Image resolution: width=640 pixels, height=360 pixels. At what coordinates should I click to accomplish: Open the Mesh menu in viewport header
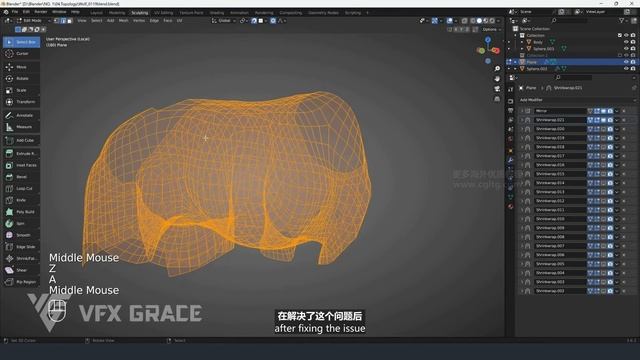[123, 20]
